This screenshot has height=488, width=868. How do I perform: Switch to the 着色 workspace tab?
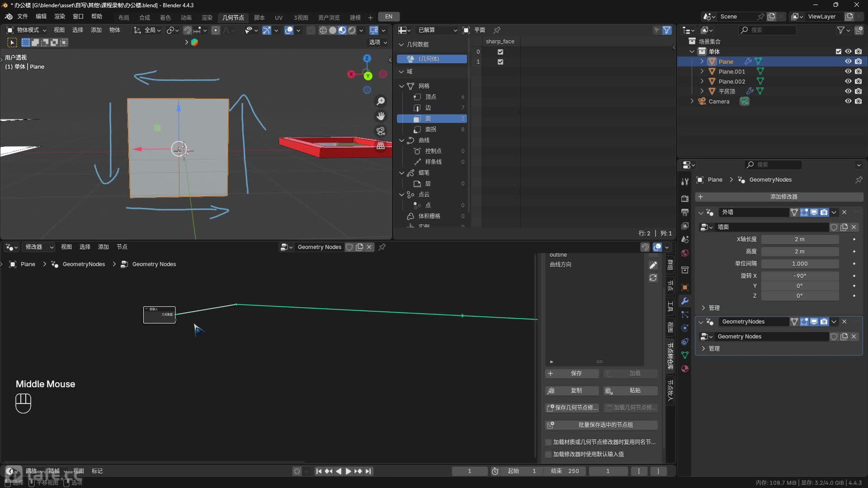[165, 18]
